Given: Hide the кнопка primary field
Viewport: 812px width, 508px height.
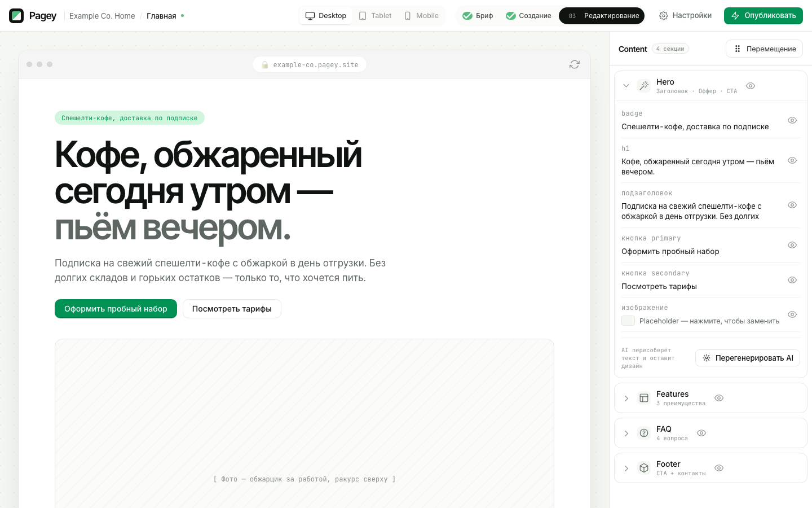Looking at the screenshot, I should coord(792,245).
